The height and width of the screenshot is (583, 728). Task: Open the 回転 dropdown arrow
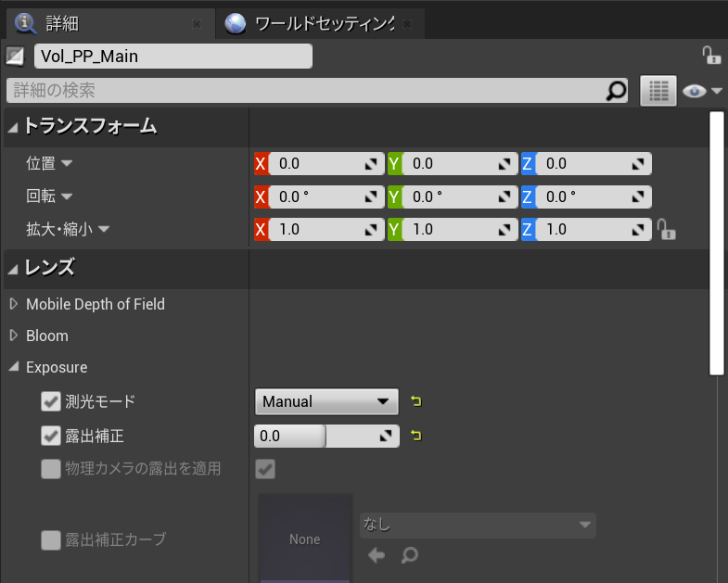coord(67,196)
